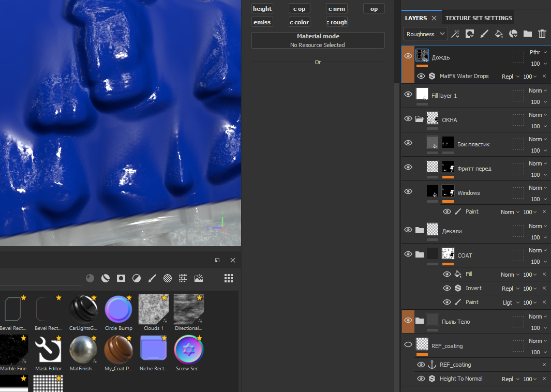The width and height of the screenshot is (551, 392).
Task: Click the add effect magic wand icon
Action: [x=456, y=34]
